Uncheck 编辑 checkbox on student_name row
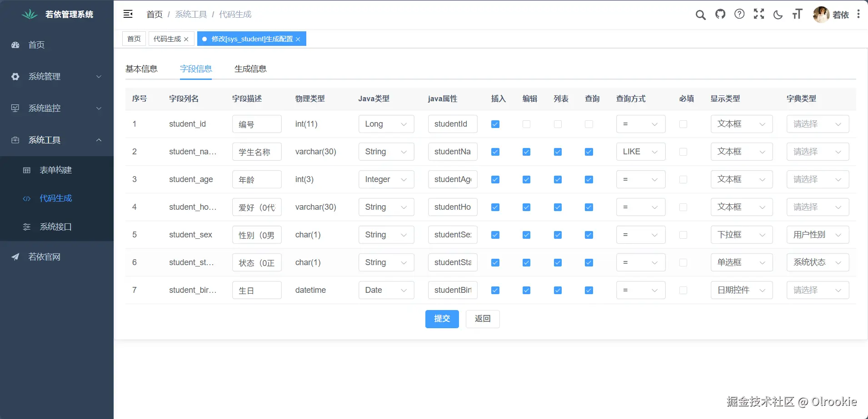The width and height of the screenshot is (868, 419). (526, 152)
